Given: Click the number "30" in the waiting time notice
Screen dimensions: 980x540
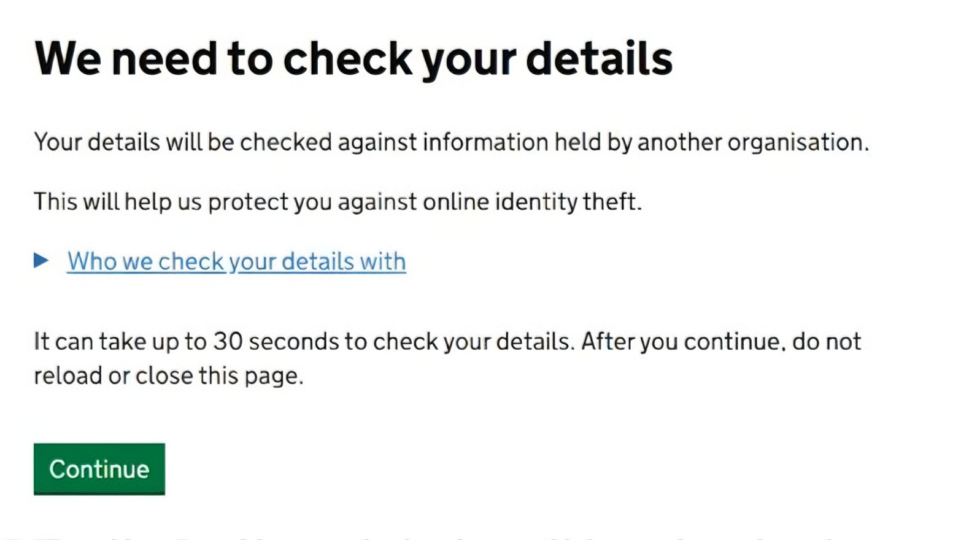Looking at the screenshot, I should (228, 342).
